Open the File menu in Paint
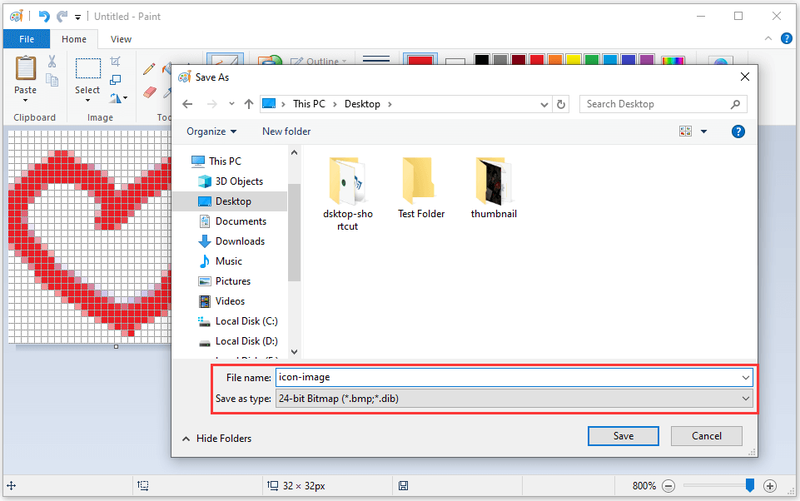The image size is (800, 501). (27, 39)
